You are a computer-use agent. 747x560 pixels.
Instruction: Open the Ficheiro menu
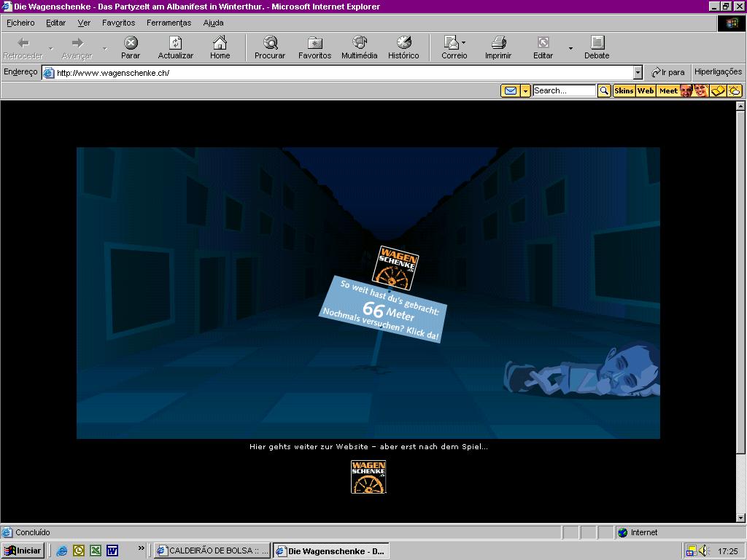point(20,23)
